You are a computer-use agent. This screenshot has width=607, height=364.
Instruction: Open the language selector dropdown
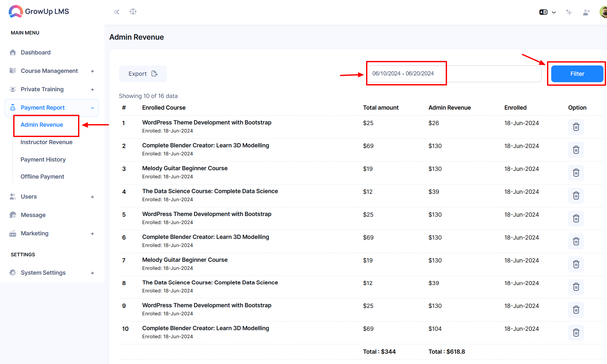click(x=547, y=12)
